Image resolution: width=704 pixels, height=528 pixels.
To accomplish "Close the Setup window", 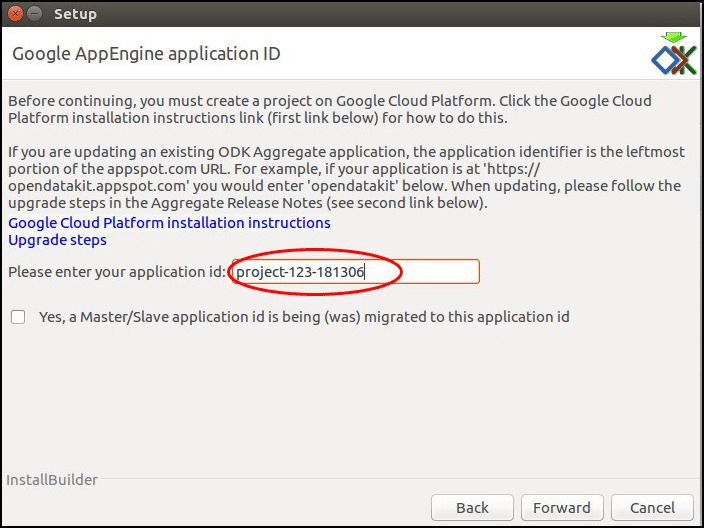I will (x=15, y=13).
